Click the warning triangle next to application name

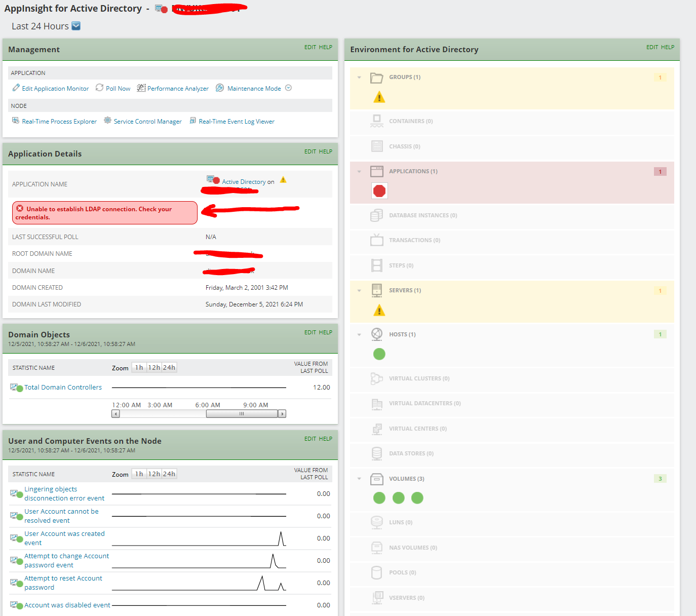coord(283,180)
